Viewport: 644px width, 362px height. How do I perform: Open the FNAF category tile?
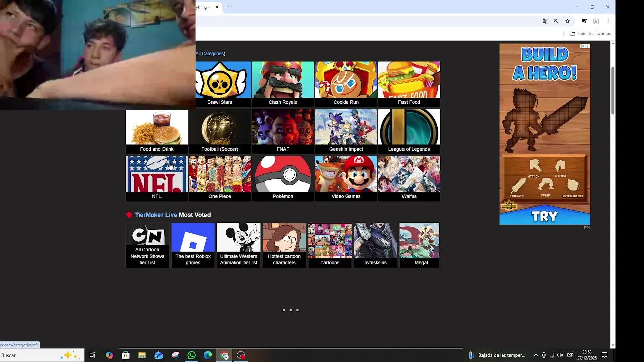tap(283, 131)
